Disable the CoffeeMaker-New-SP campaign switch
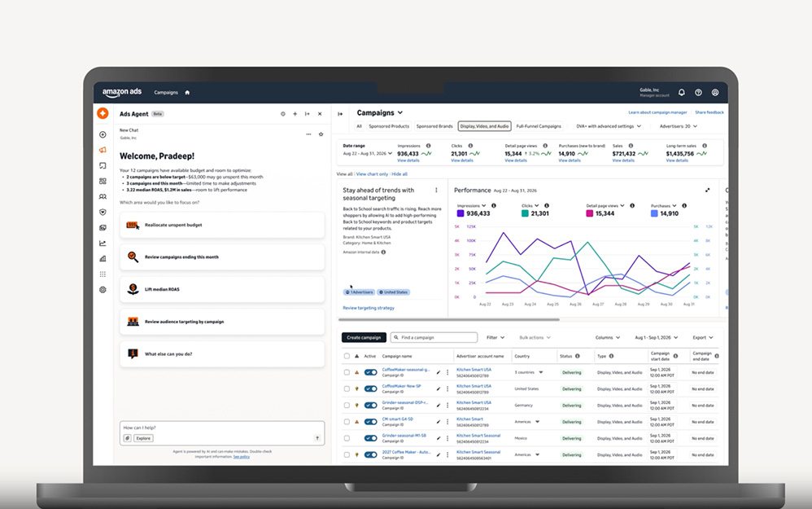The width and height of the screenshot is (812, 509). point(371,388)
